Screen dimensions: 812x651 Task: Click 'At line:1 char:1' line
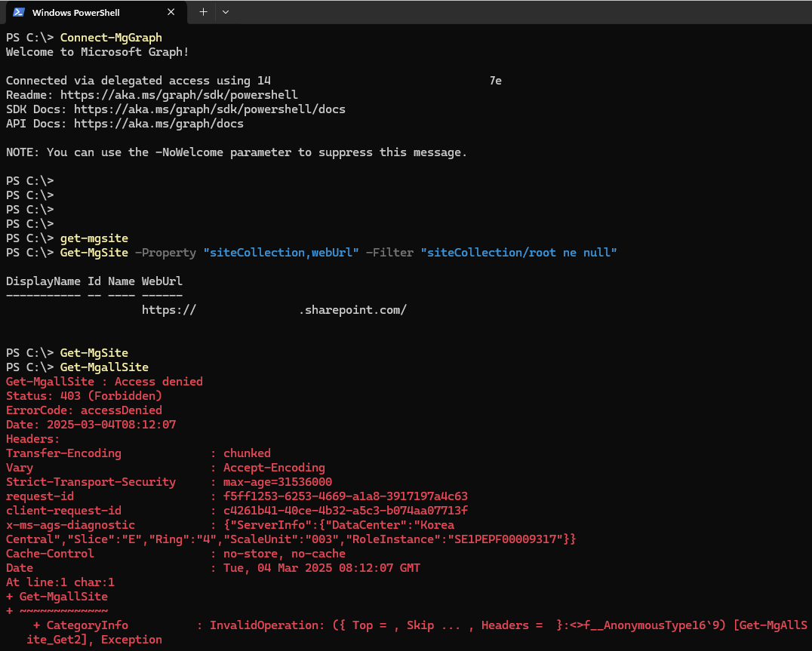coord(60,582)
